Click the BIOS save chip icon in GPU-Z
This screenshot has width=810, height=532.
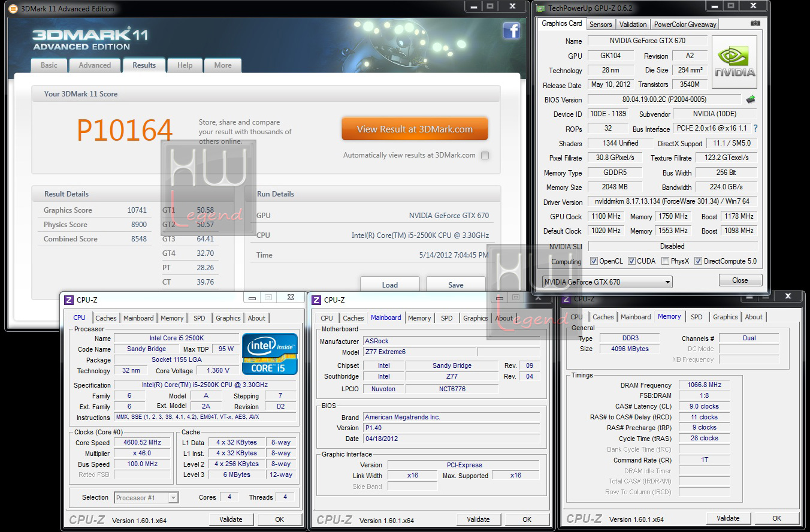pyautogui.click(x=750, y=99)
